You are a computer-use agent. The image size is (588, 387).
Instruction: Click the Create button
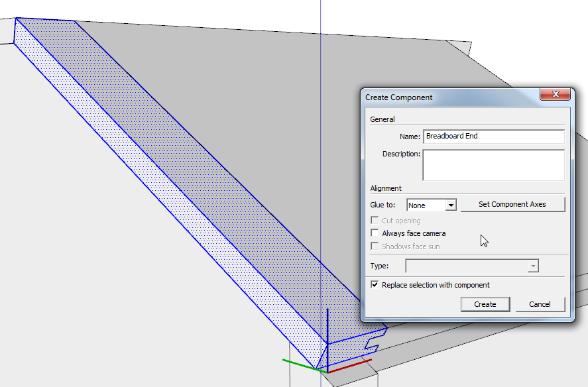click(485, 305)
